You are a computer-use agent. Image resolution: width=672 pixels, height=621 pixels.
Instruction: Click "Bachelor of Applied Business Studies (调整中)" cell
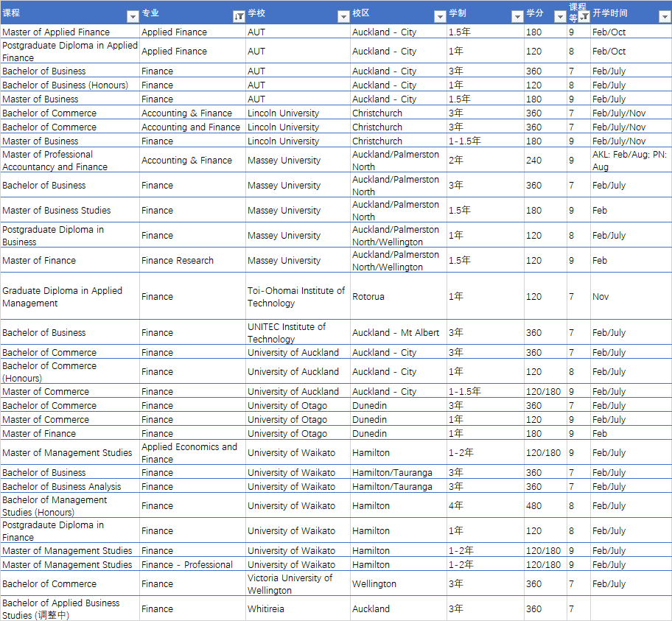click(70, 608)
